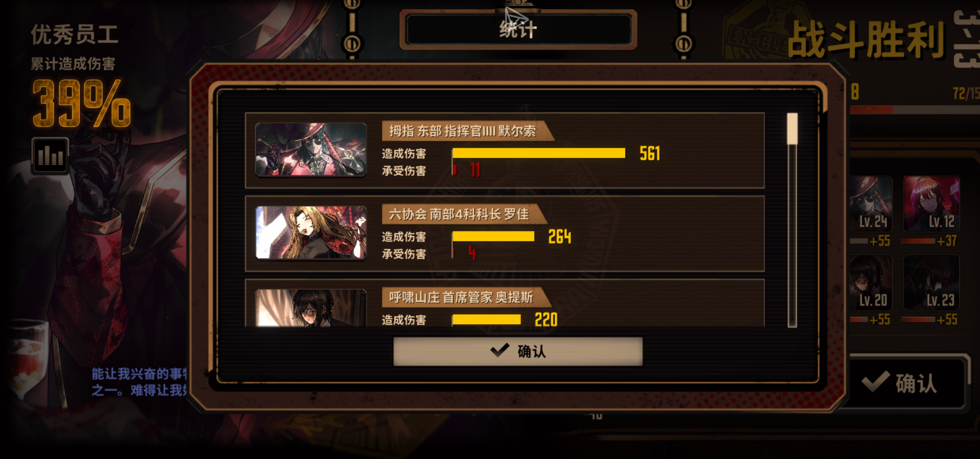Click the 561 yellow damage dealt bar

pos(539,153)
